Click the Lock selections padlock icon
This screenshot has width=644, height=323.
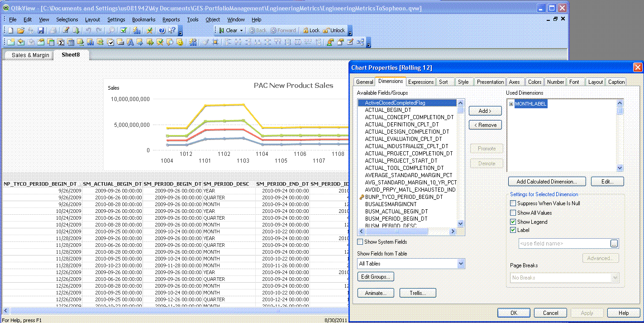point(305,30)
